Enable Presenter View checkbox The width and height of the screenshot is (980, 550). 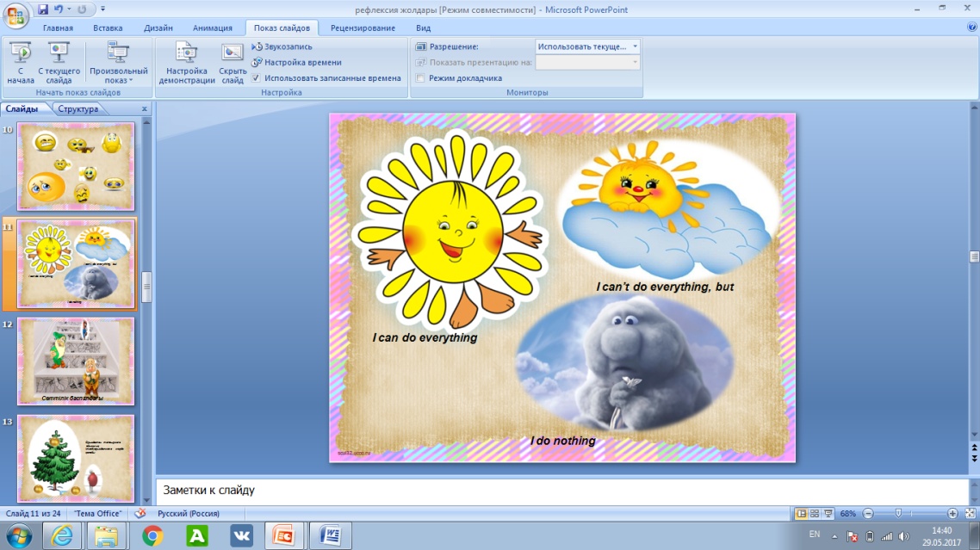pos(420,78)
